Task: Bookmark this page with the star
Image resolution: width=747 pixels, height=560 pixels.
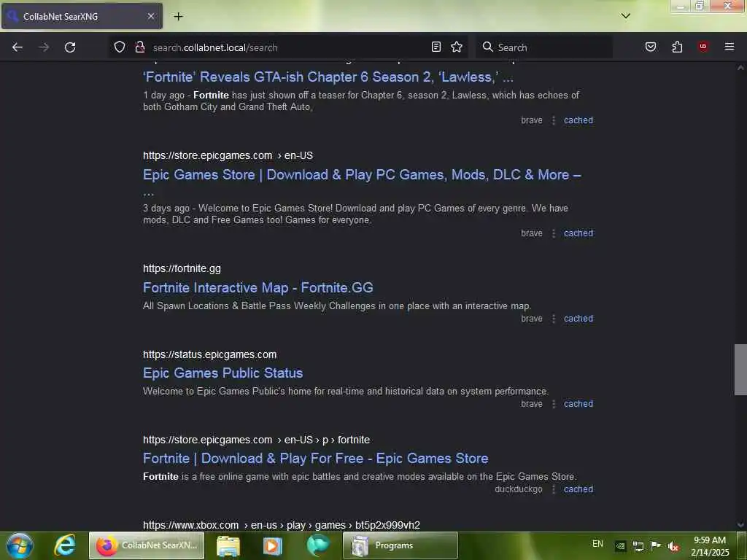Action: tap(457, 47)
